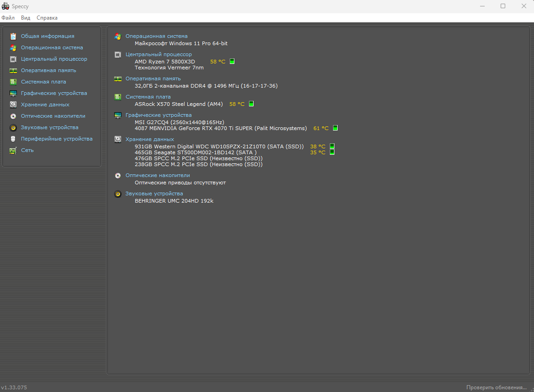Click the 931GB Western Digital drive line

pos(219,146)
